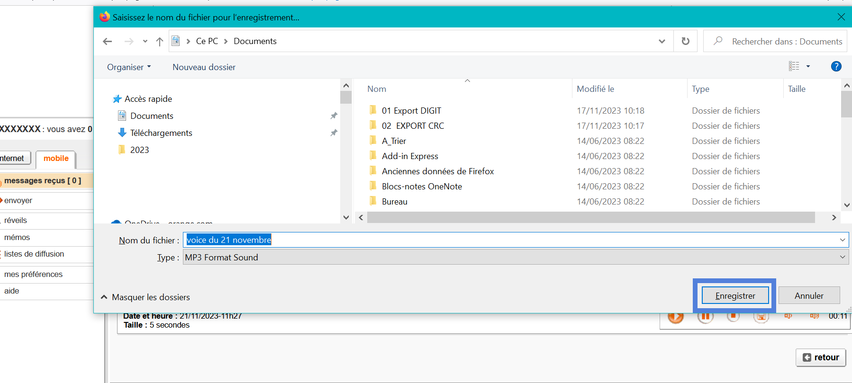The image size is (852, 383).
Task: Change the view layout icon
Action: (794, 66)
